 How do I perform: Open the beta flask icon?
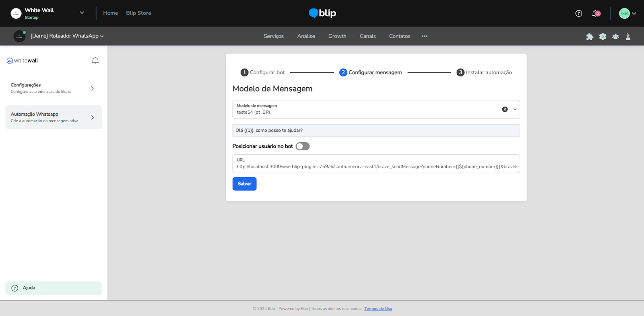628,37
